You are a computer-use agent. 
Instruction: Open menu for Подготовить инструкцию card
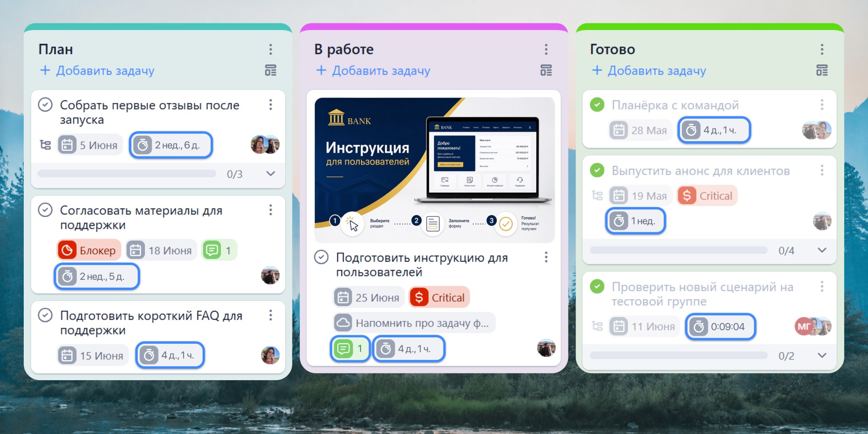pos(546,257)
